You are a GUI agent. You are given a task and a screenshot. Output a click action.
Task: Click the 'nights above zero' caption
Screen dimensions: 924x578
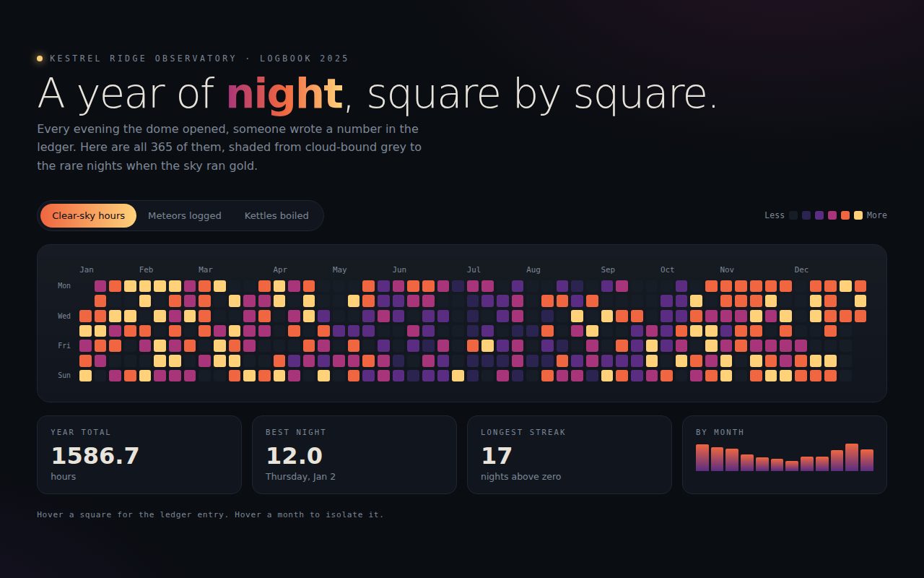[520, 477]
